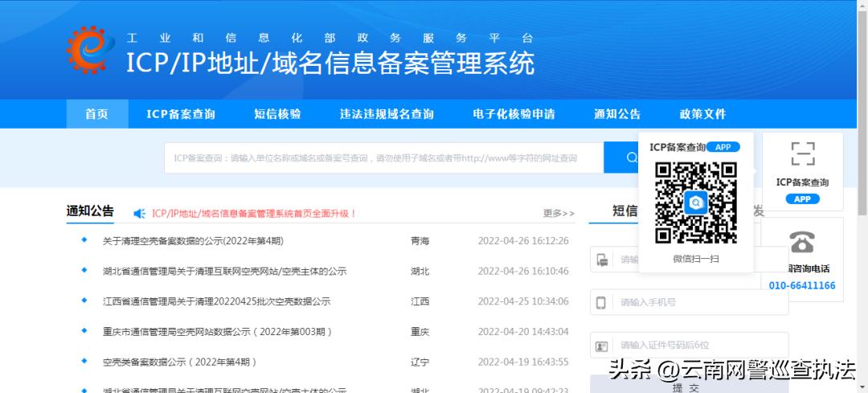The height and width of the screenshot is (393, 868).
Task: Click the scan frame icon above ICP备案查询
Action: pos(803,154)
